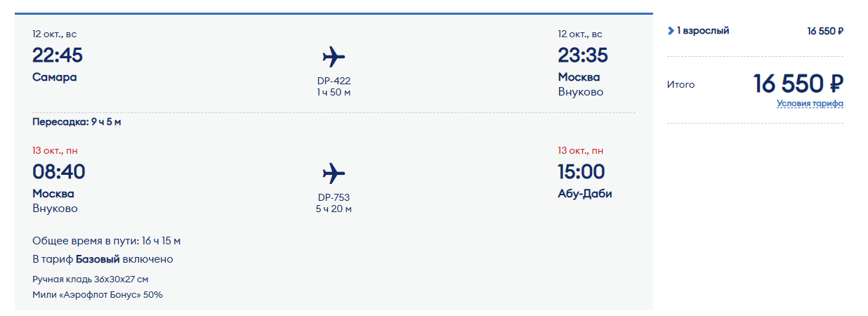Click the airplane icon for flight DP-753
The width and height of the screenshot is (868, 316).
click(x=334, y=173)
